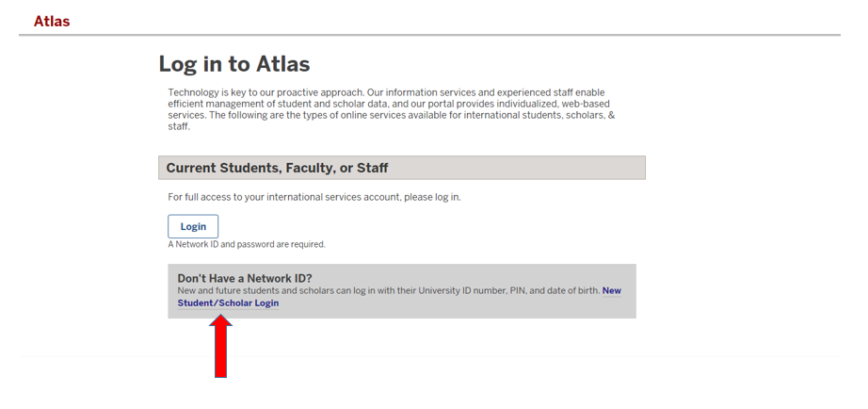Click the 'Log in to Atlas' heading
Screen dimensions: 868x409
coord(234,64)
